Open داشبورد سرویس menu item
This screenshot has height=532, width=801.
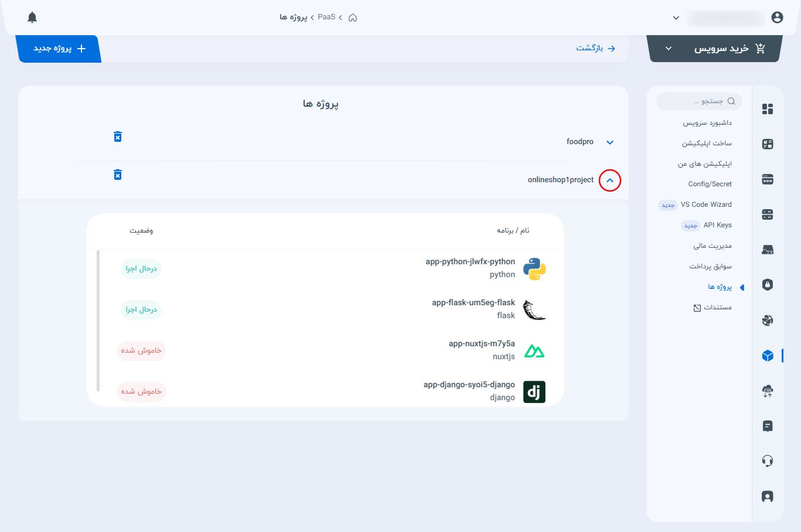tap(707, 123)
